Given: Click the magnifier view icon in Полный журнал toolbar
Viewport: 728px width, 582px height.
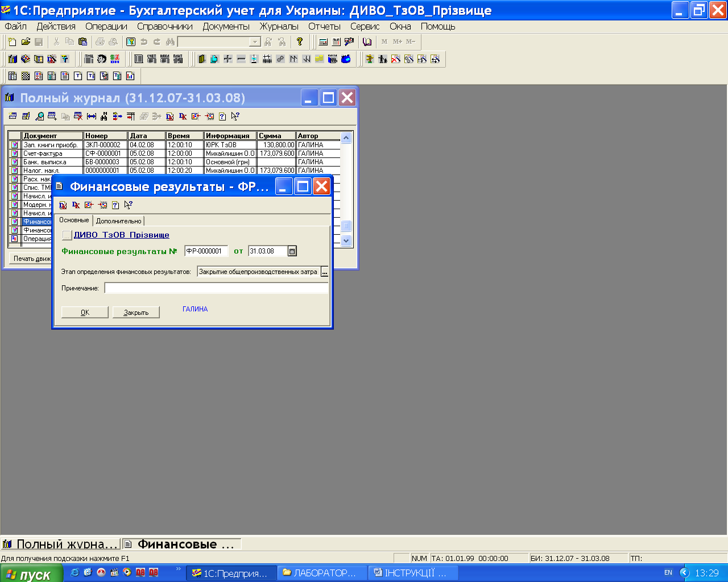Looking at the screenshot, I should [x=39, y=116].
